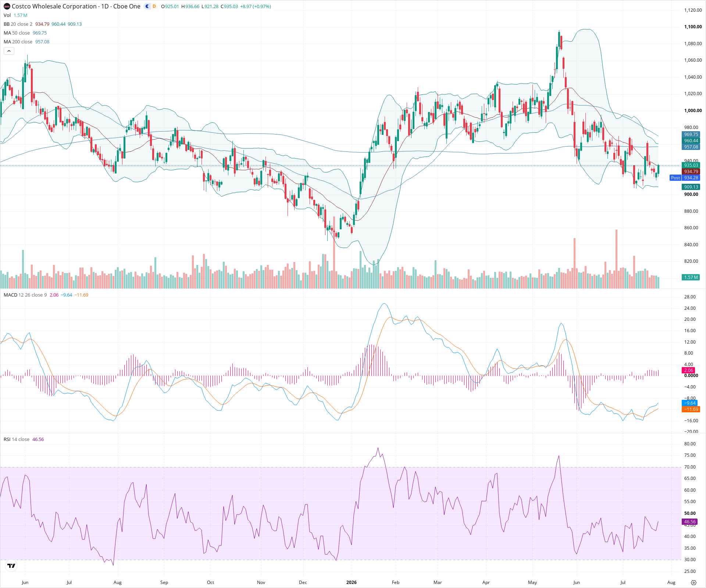Viewport: 706px width, 588px height.
Task: Click the 1D interval in chart title
Action: click(x=105, y=6)
